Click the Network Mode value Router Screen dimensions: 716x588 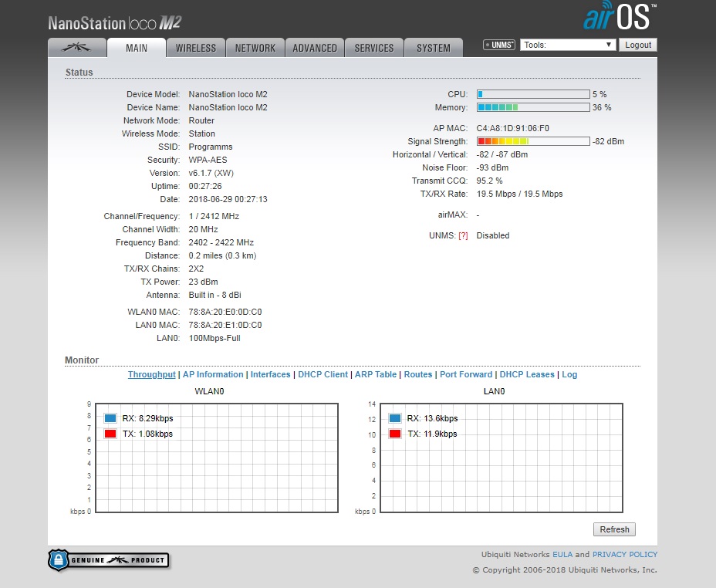coord(201,120)
